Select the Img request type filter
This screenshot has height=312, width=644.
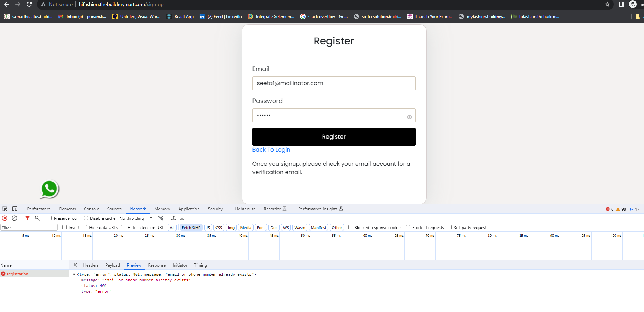point(231,228)
